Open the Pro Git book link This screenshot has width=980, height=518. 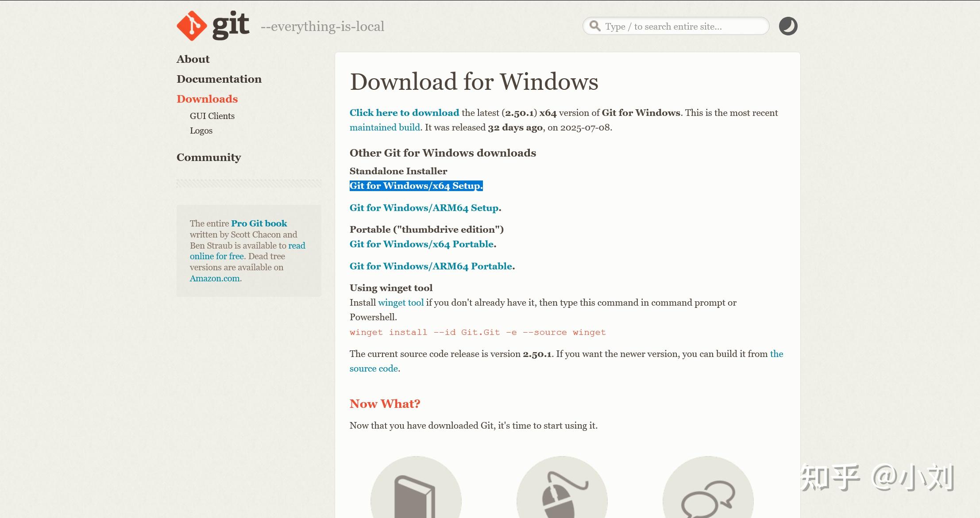[259, 223]
